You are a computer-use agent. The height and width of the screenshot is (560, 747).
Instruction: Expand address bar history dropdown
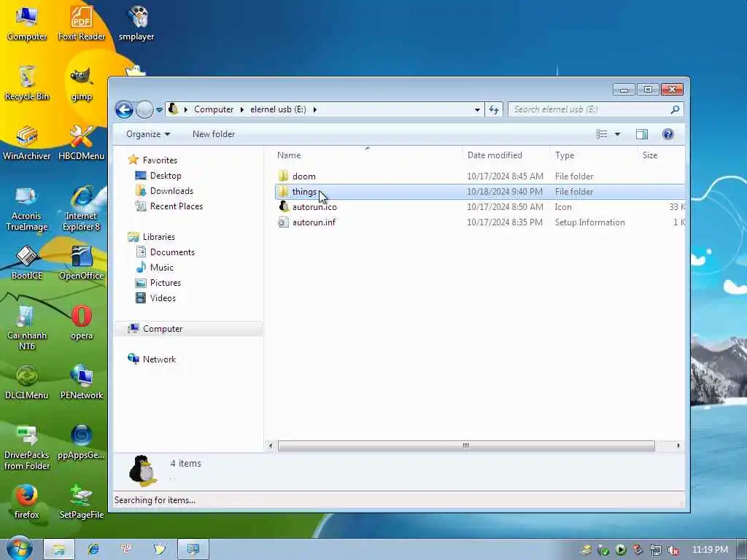477,109
